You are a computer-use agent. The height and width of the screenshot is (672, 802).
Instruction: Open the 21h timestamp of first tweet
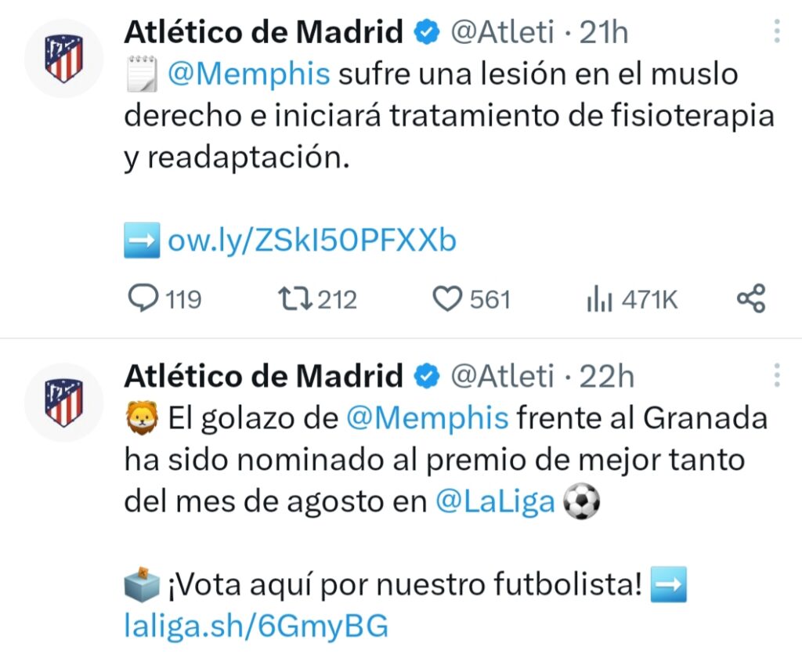(604, 32)
